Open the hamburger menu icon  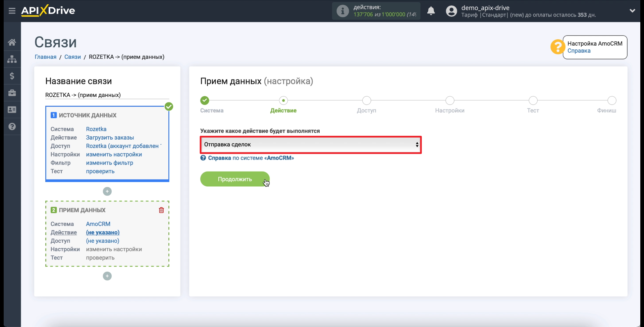click(x=12, y=11)
